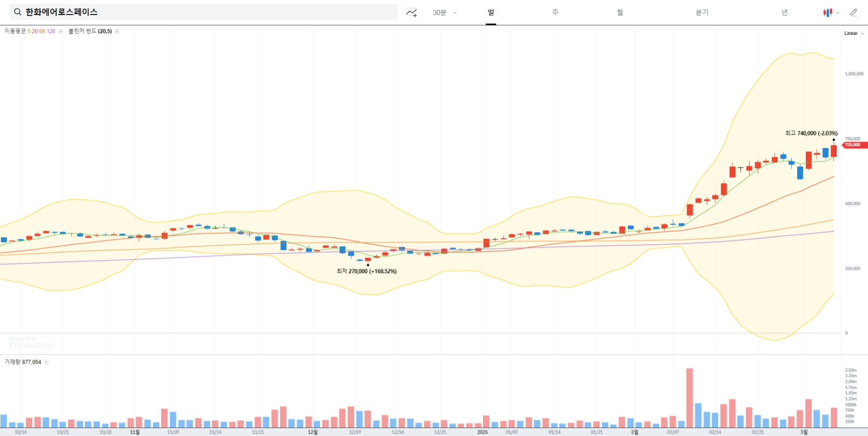Click the 02/14 date axis label

(x=715, y=432)
